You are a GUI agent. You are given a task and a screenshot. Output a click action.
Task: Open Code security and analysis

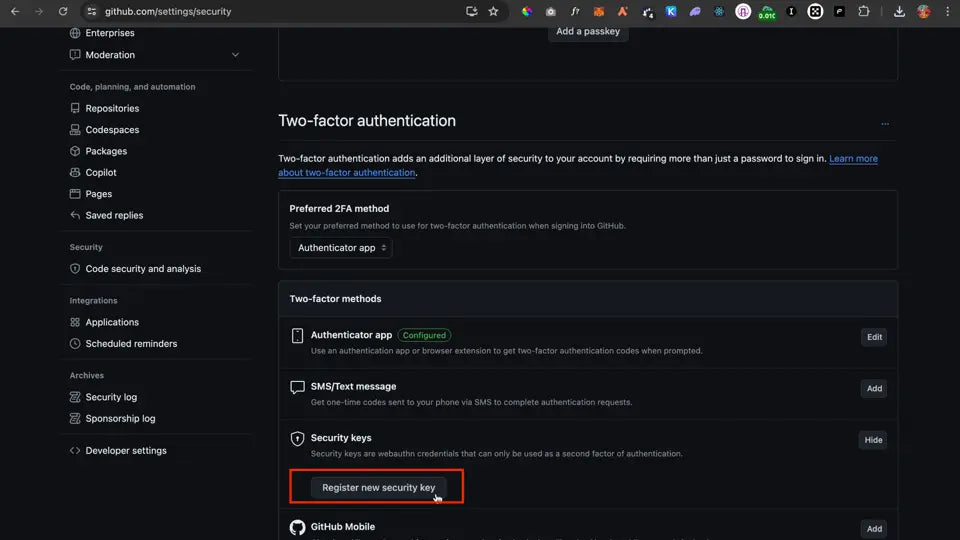pyautogui.click(x=143, y=268)
